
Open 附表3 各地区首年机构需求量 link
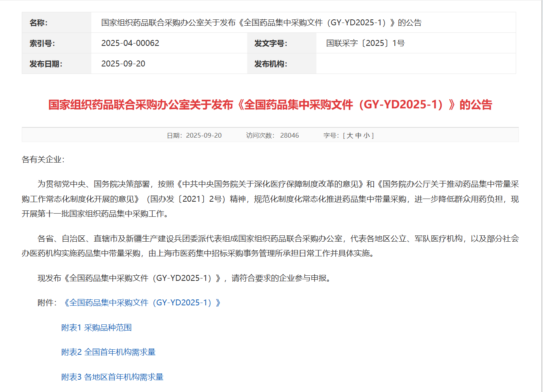coord(112,377)
